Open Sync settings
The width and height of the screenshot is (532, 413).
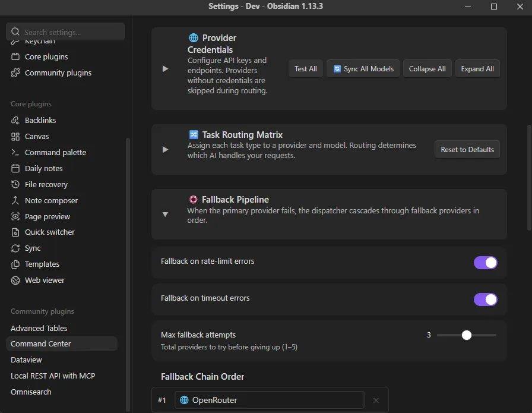pos(33,248)
